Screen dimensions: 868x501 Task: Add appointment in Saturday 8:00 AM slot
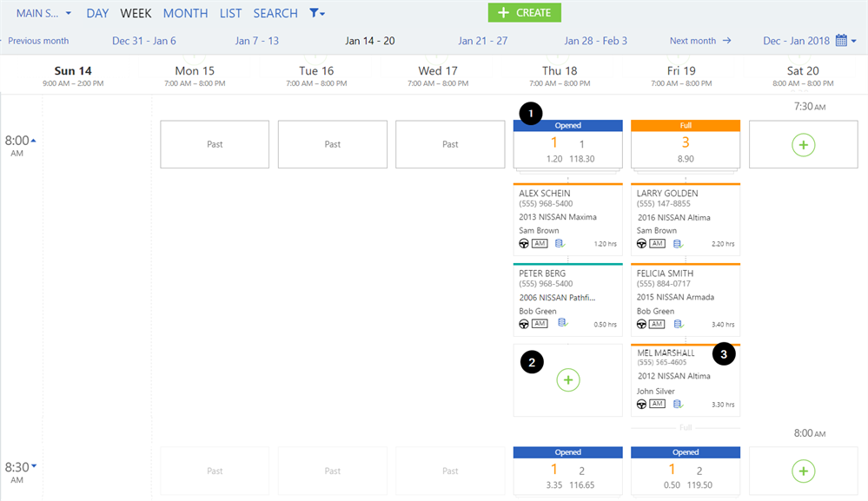tap(803, 471)
